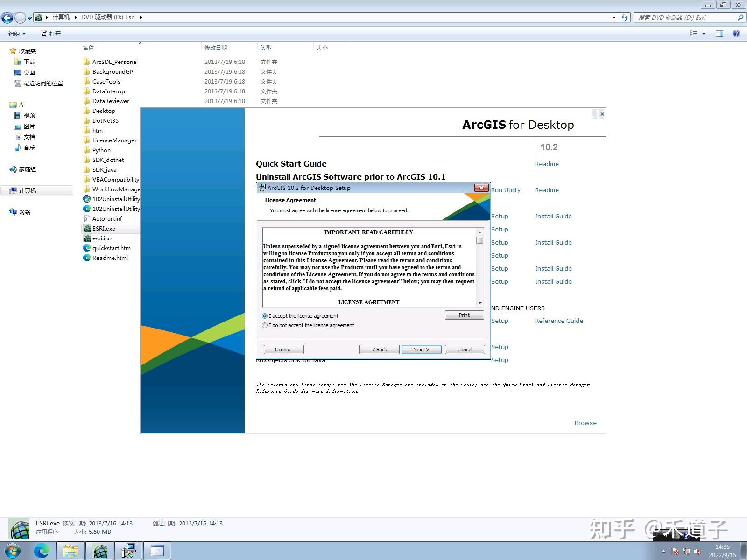Open the ArcGIS globe icon on taskbar
747x560 pixels.
tap(99, 551)
